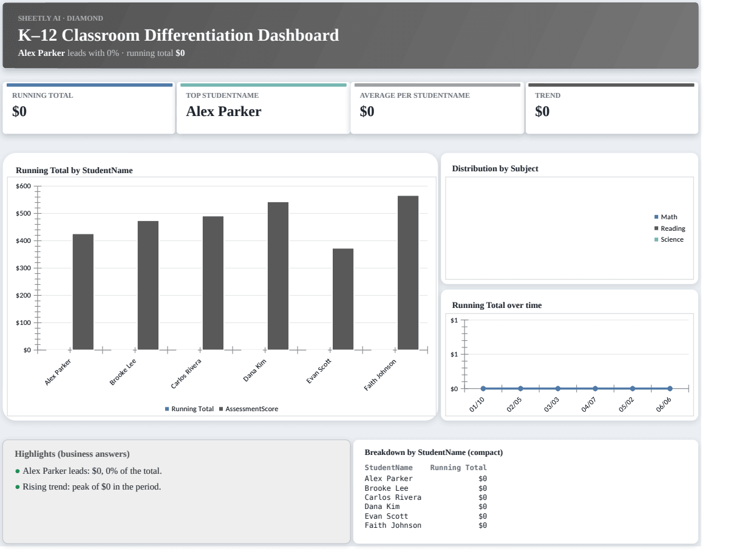
Task: Click the Running Total legend entry
Action: (189, 409)
